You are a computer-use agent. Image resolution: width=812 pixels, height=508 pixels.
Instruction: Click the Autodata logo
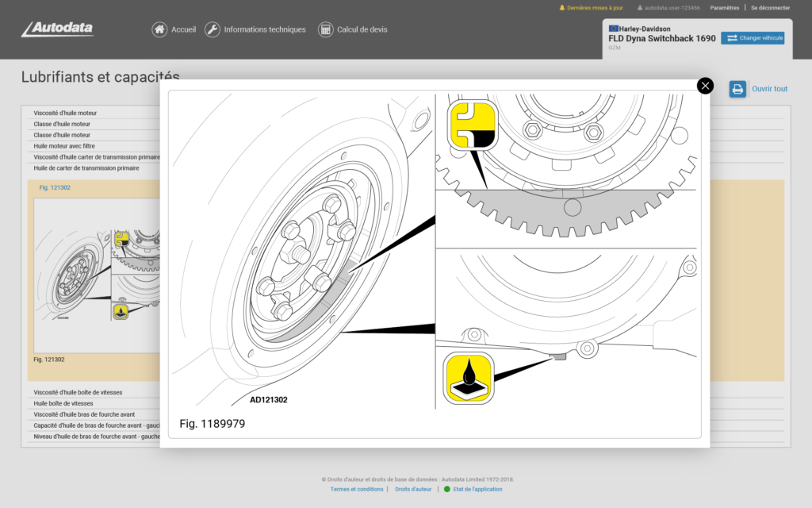[57, 29]
